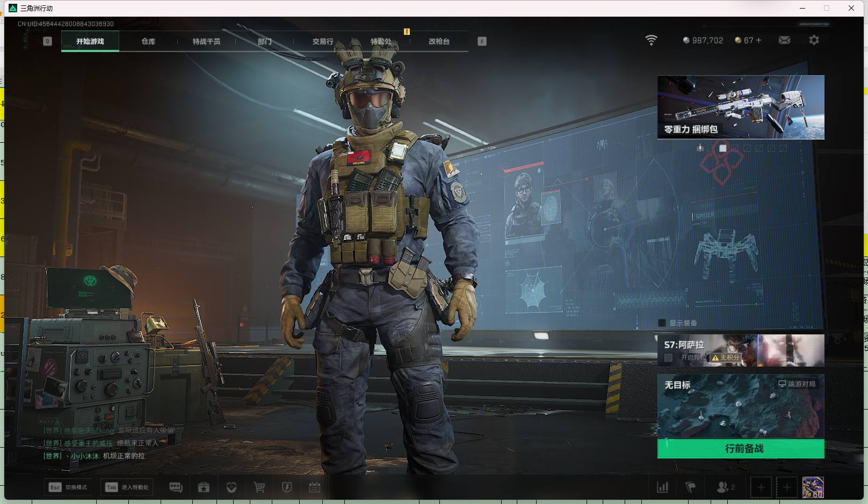This screenshot has width=868, height=504.
Task: Click the 987,702 silver currency balance
Action: 703,40
